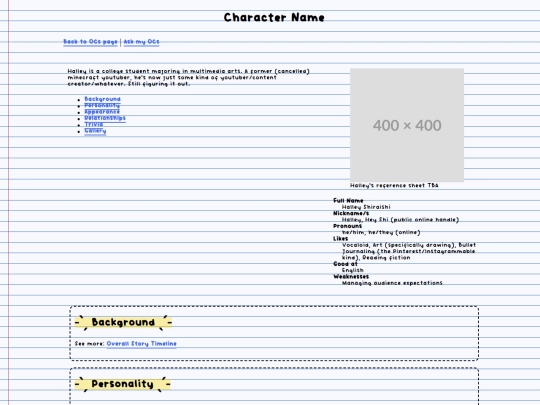Image resolution: width=540 pixels, height=405 pixels.
Task: Follow the Ask my OCs link
Action: [x=141, y=42]
